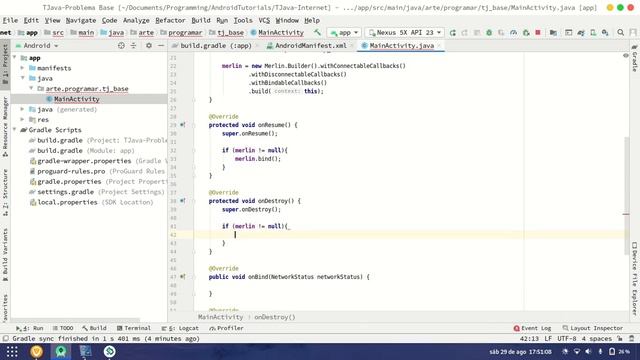Screen dimensions: 640x360
Task: Click the Rerun app icon in toolbar
Action: 453,33
